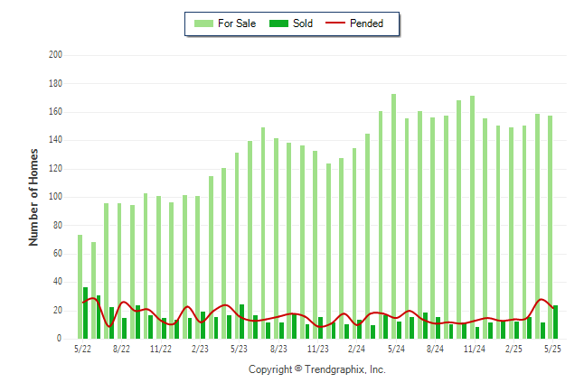The height and width of the screenshot is (392, 584).
Task: Click the 8/22 x-axis label
Action: point(122,349)
